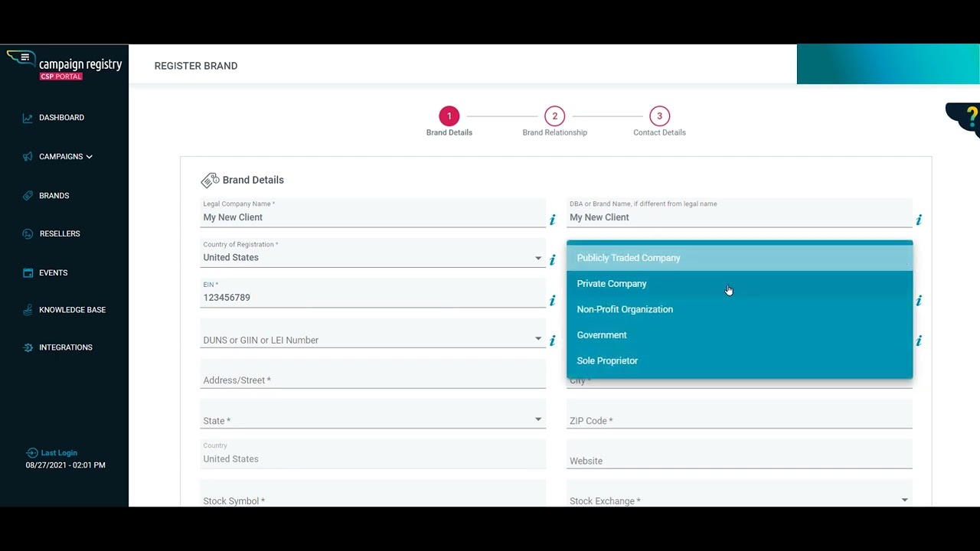Select Non-Profit Organization option
The width and height of the screenshot is (980, 551).
tap(740, 309)
